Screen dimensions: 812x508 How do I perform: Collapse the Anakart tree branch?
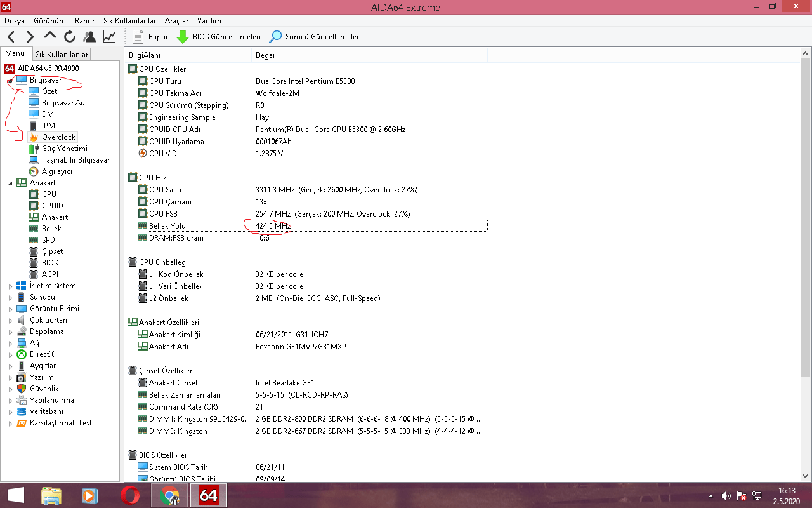[10, 183]
